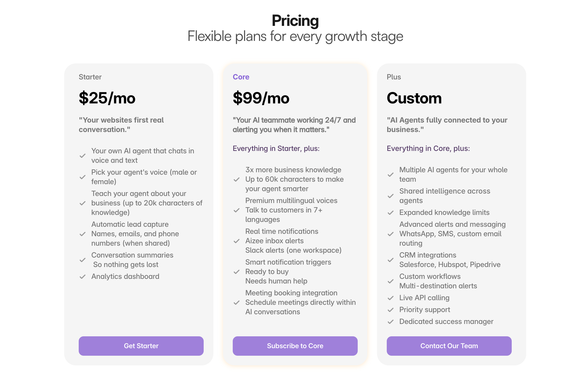Click checkmark next to CRM integrations
588x376 pixels.
pos(390,260)
